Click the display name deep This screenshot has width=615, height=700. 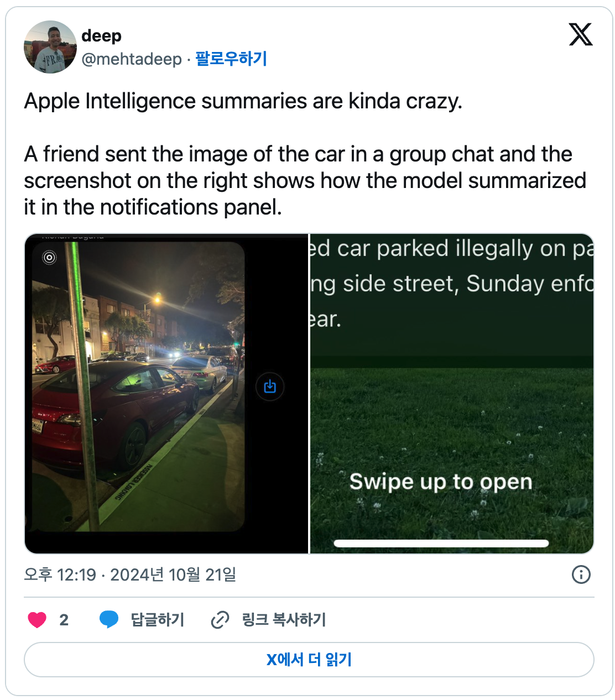point(101,35)
